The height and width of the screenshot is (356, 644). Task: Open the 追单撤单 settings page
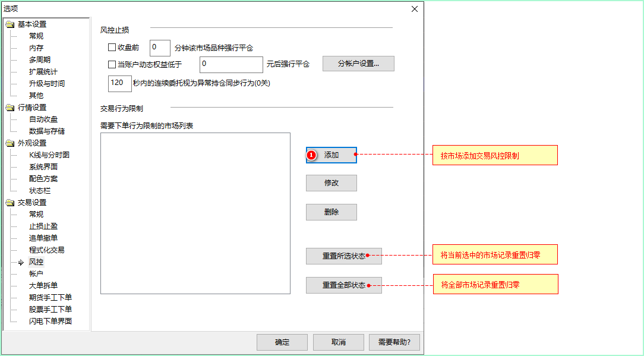point(43,238)
